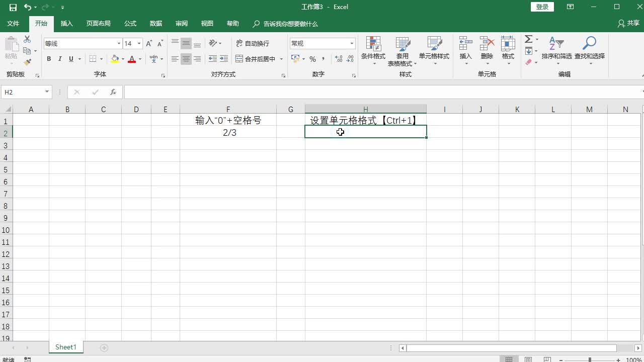
Task: Click the 粘贴 paste button
Action: (11, 51)
